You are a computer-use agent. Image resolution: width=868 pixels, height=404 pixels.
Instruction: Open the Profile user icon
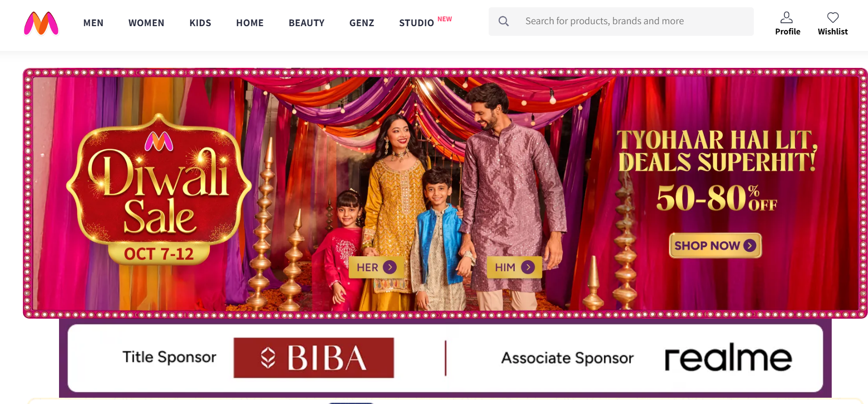point(787,17)
